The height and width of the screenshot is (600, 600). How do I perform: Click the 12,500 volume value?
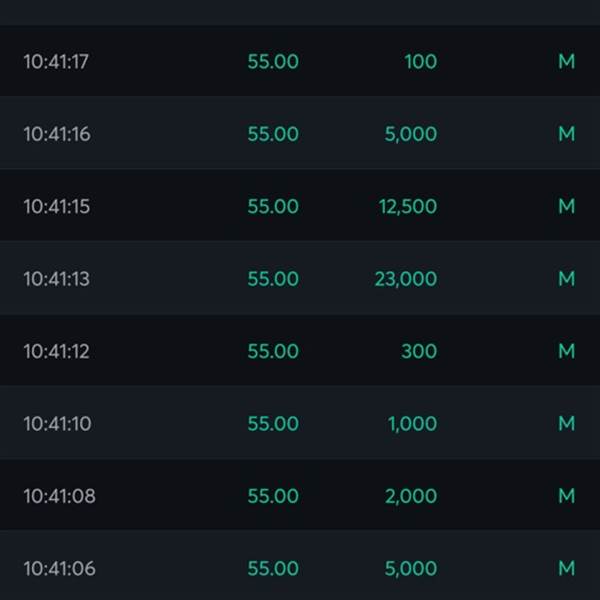click(408, 207)
